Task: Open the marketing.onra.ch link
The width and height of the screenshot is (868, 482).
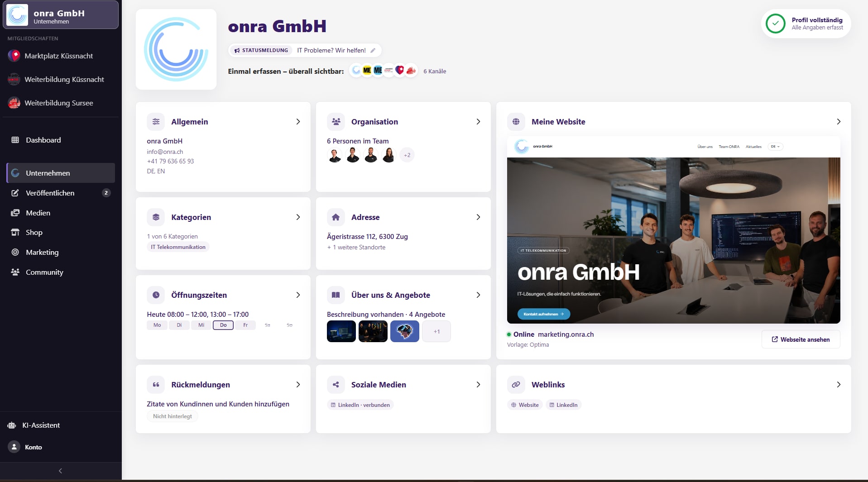Action: 566,334
